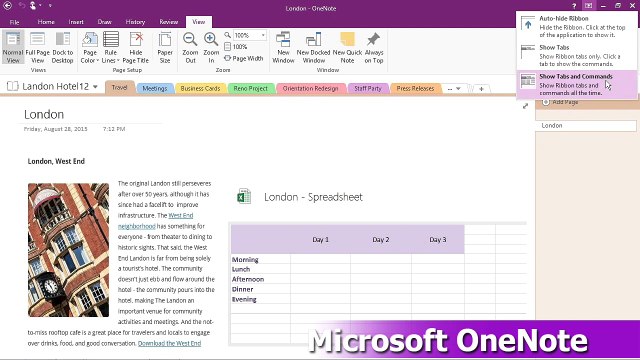The height and width of the screenshot is (360, 640).
Task: Open the Orientation Redesign section tab
Action: click(311, 88)
